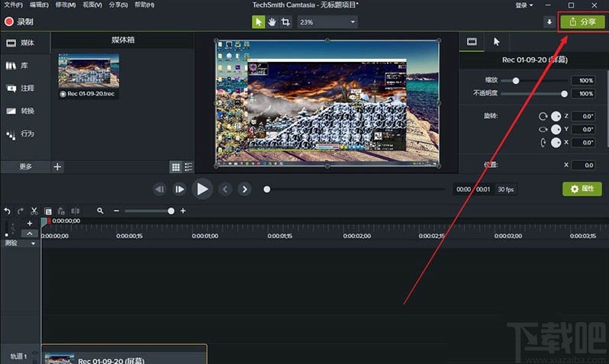Image resolution: width=609 pixels, height=364 pixels.
Task: Click the Paste icon on the timeline toolbar
Action: [61, 211]
